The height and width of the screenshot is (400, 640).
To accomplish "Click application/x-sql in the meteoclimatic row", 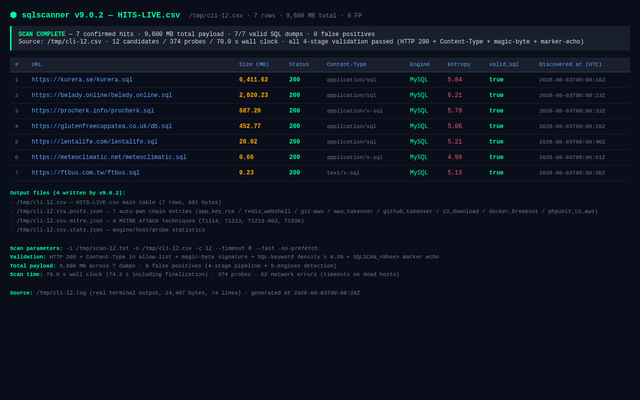I will (354, 157).
